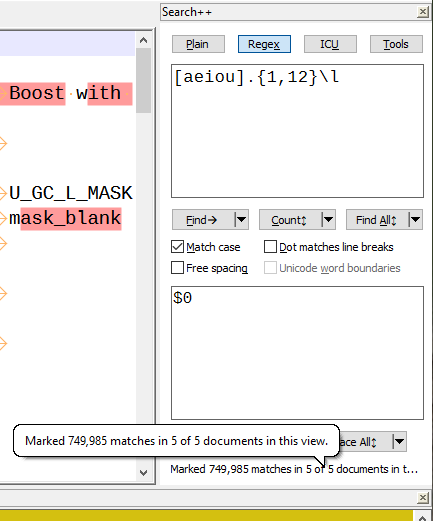The width and height of the screenshot is (433, 521).
Task: Open the Tools menu button
Action: pos(396,44)
